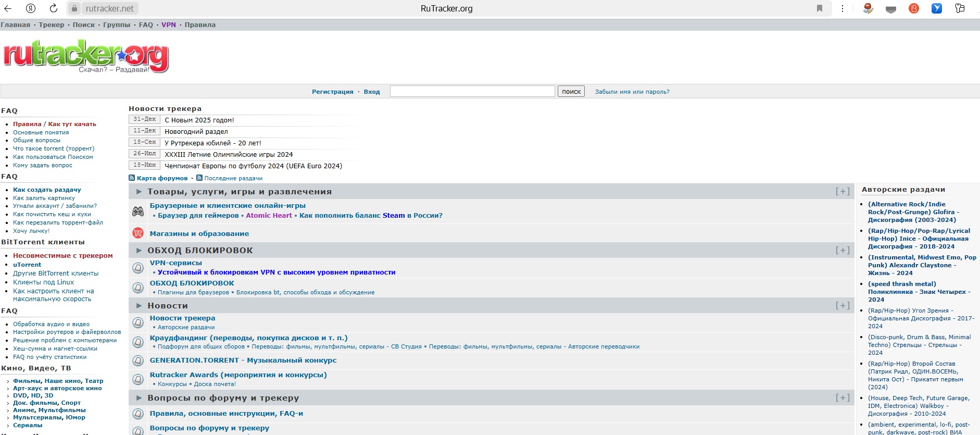The image size is (980, 435).
Task: Click the RSS icon next to Последние раздачи
Action: pyautogui.click(x=199, y=178)
